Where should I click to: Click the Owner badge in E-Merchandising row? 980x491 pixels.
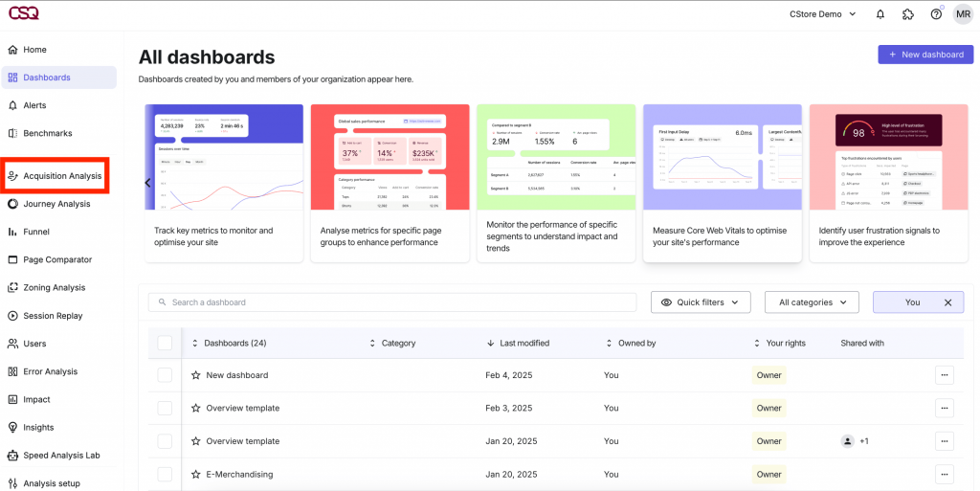point(768,474)
